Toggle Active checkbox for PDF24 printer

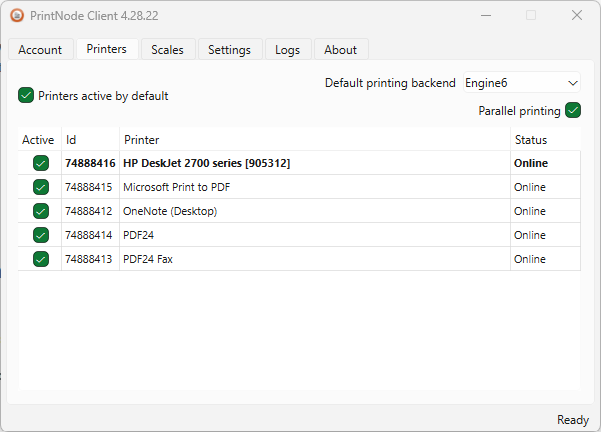pos(41,235)
